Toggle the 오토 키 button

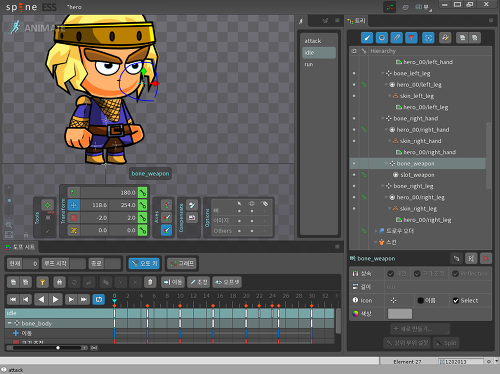point(145,263)
